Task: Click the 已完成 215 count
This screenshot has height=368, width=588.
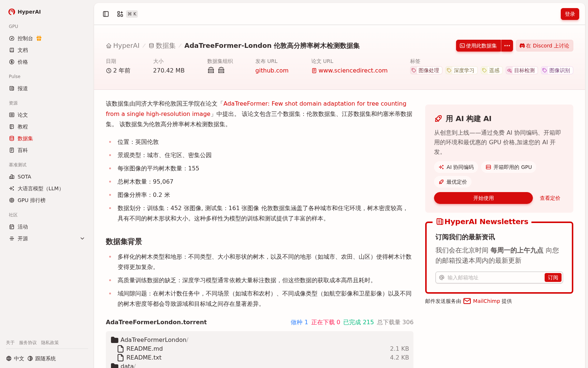Action: 358,322
